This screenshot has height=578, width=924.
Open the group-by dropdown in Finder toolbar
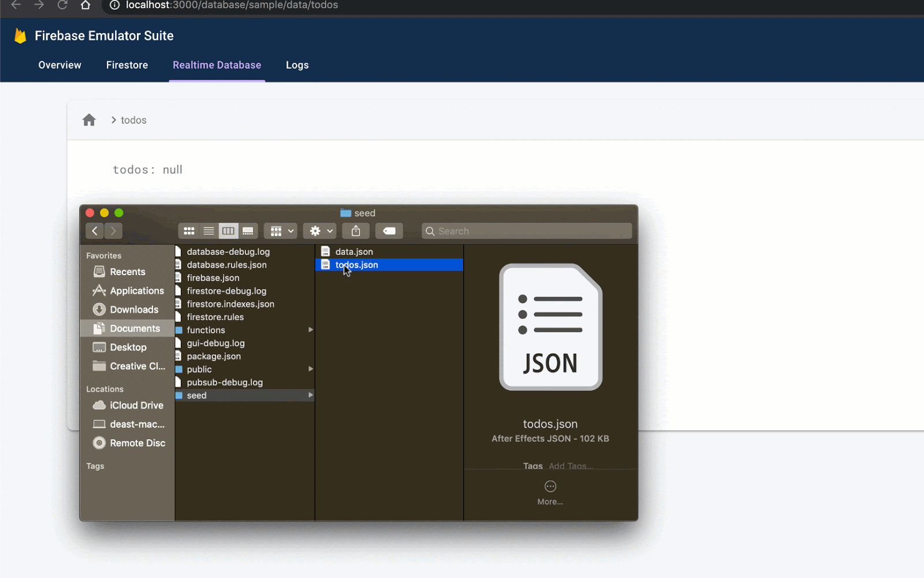coord(282,231)
